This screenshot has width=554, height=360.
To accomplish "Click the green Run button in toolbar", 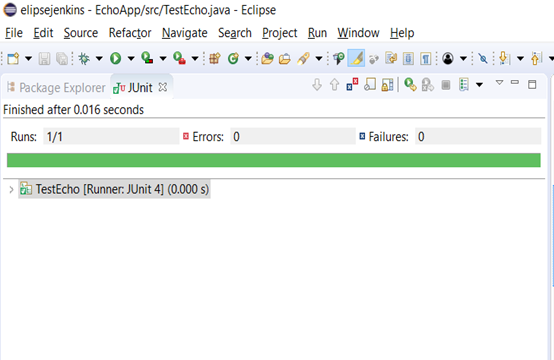I will click(x=115, y=58).
